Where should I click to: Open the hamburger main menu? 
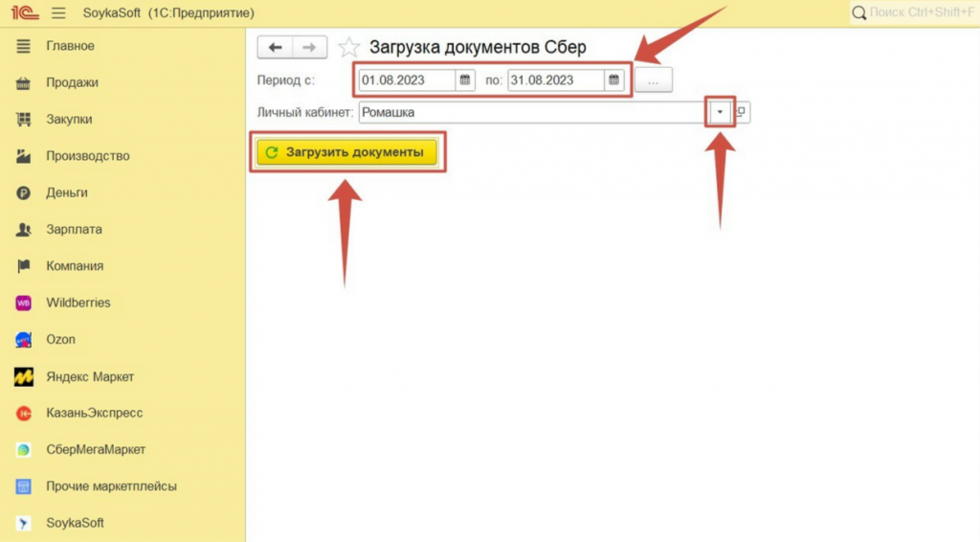click(x=58, y=12)
